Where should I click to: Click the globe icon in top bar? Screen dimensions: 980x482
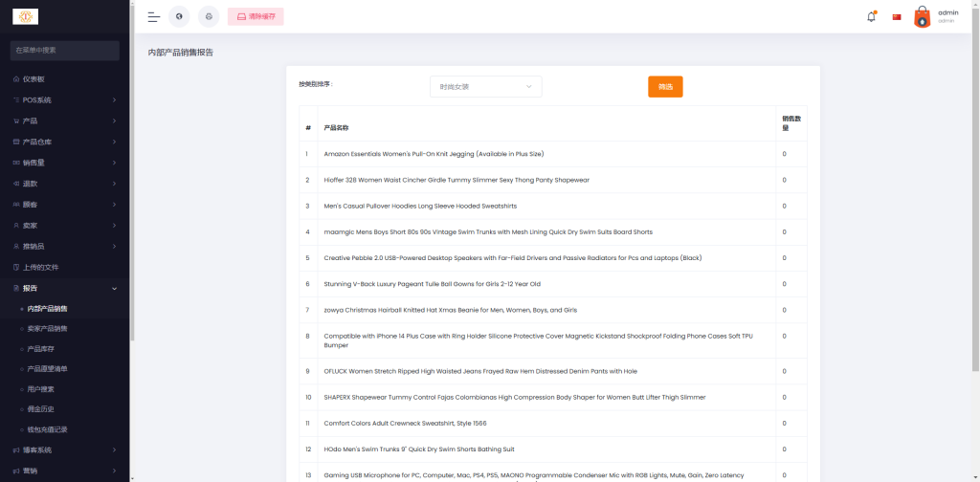[179, 16]
